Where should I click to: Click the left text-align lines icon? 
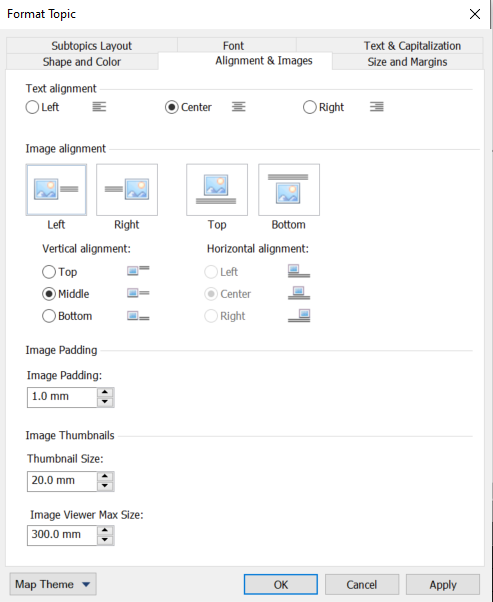pos(99,107)
